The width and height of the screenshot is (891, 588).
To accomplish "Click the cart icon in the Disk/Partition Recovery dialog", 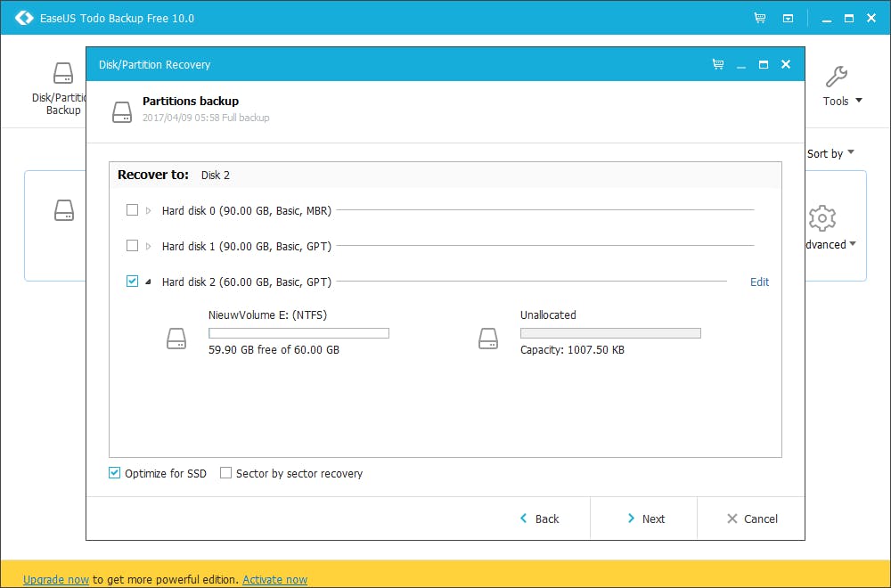I will (718, 64).
